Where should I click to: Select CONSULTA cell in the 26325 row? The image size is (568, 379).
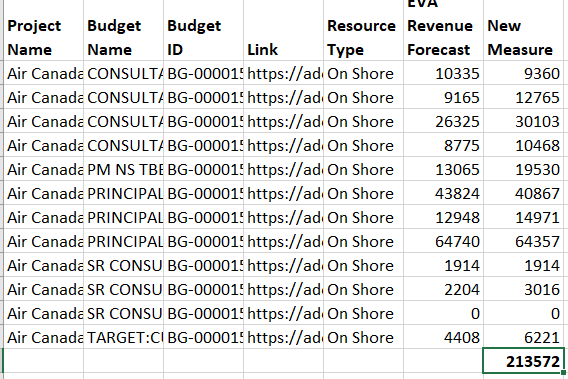click(124, 121)
